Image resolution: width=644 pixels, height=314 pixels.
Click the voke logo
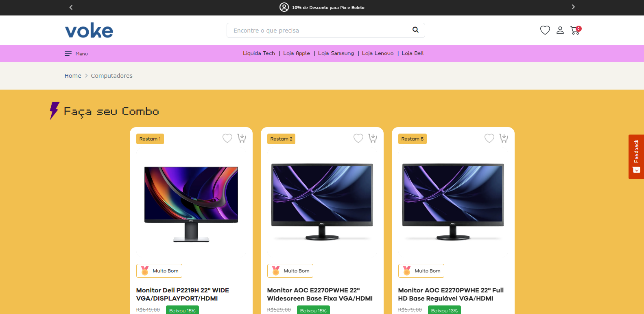(x=89, y=31)
